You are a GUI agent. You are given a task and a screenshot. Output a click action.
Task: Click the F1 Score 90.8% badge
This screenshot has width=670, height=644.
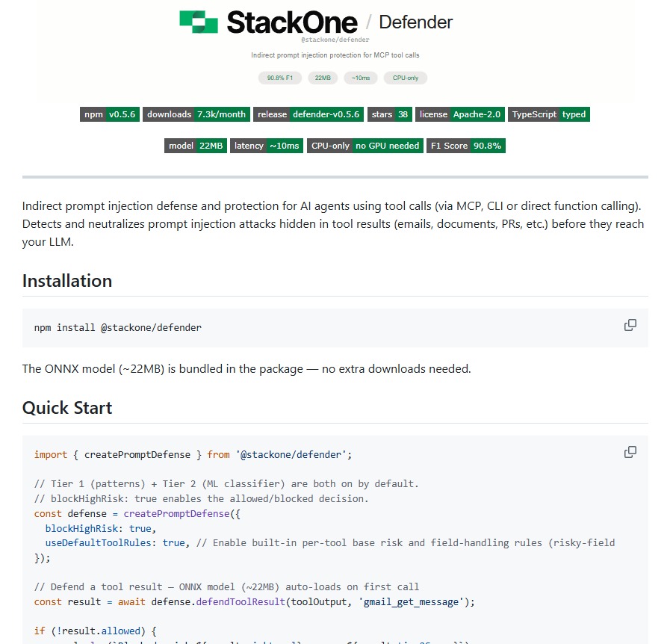[x=466, y=146]
